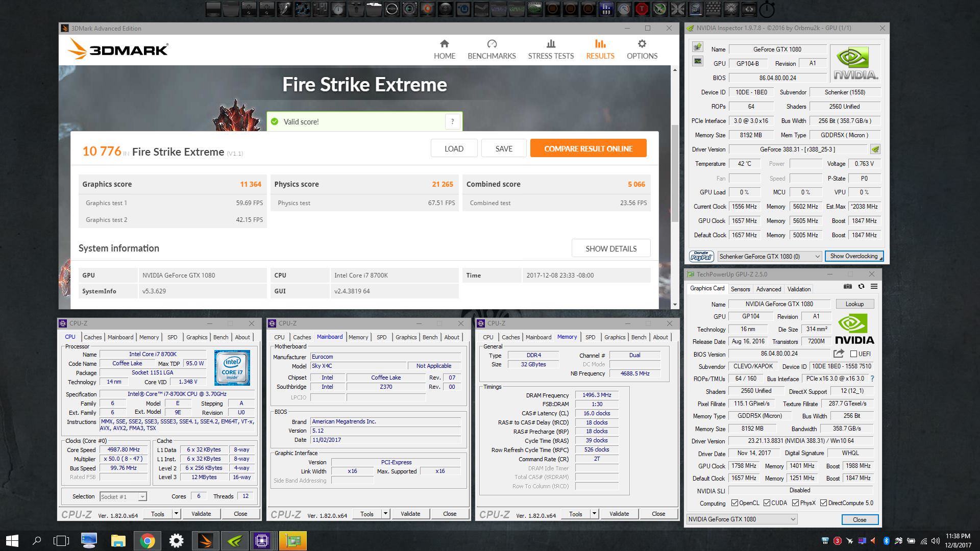Toggle DirectCompute 5.0 checkbox in GPU-Z
The width and height of the screenshot is (980, 551).
[823, 503]
